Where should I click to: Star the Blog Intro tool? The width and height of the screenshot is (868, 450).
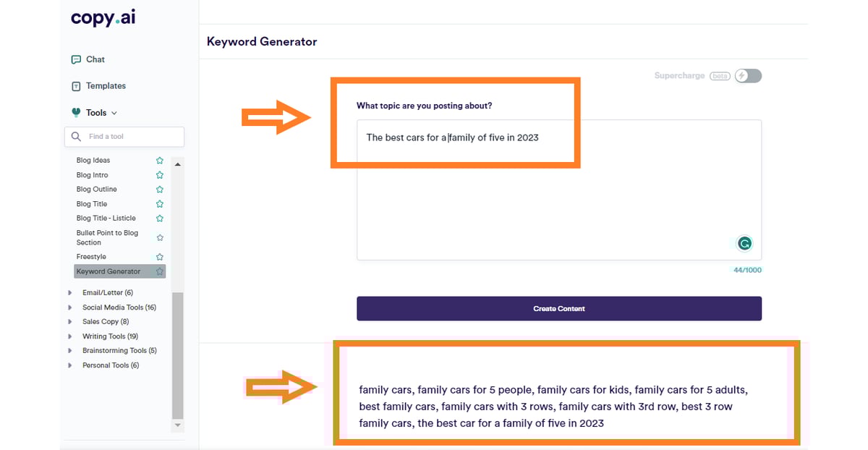[x=160, y=175]
